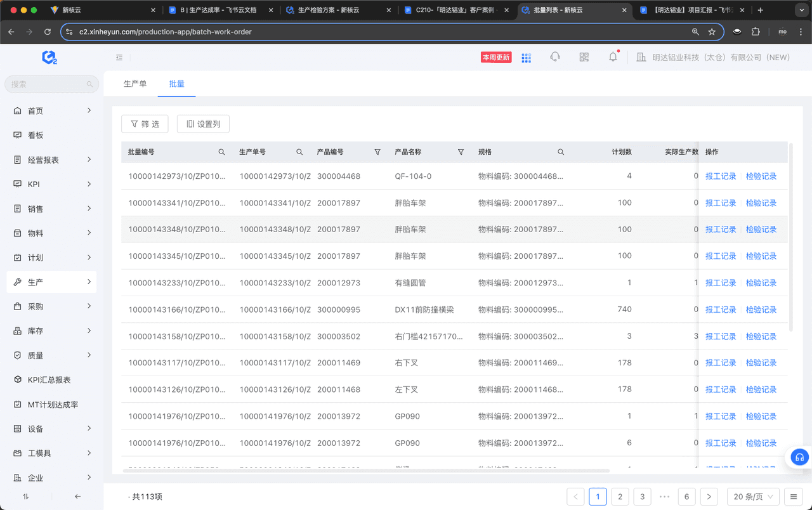Bookmark this page with the star icon
Screen dimensions: 812x510
[712, 32]
